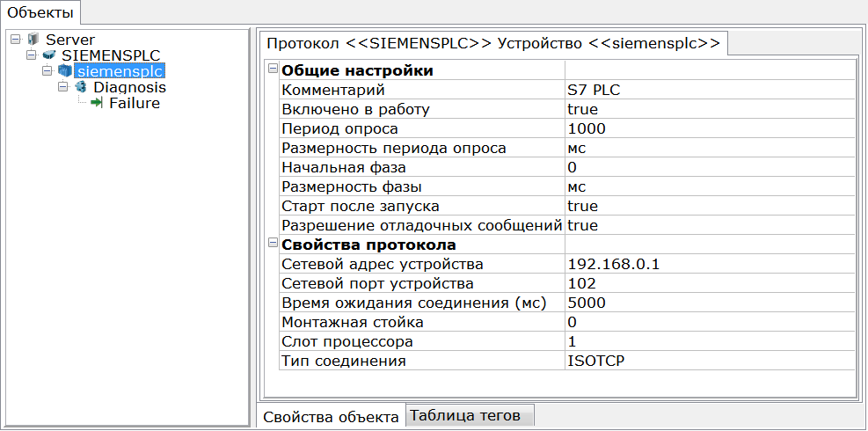Click the Общие настройки header text
This screenshot has height=431, width=868.
358,71
